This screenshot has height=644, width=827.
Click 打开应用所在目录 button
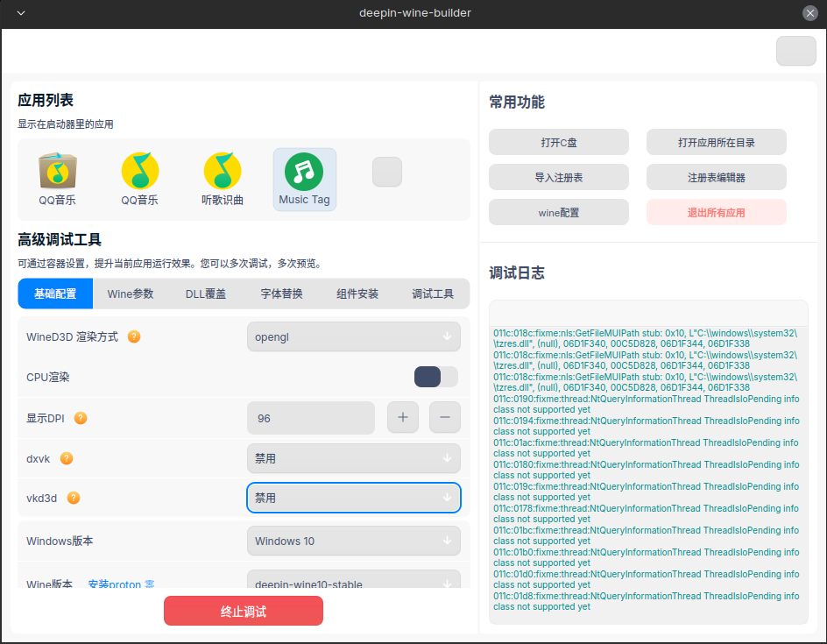[x=717, y=143]
